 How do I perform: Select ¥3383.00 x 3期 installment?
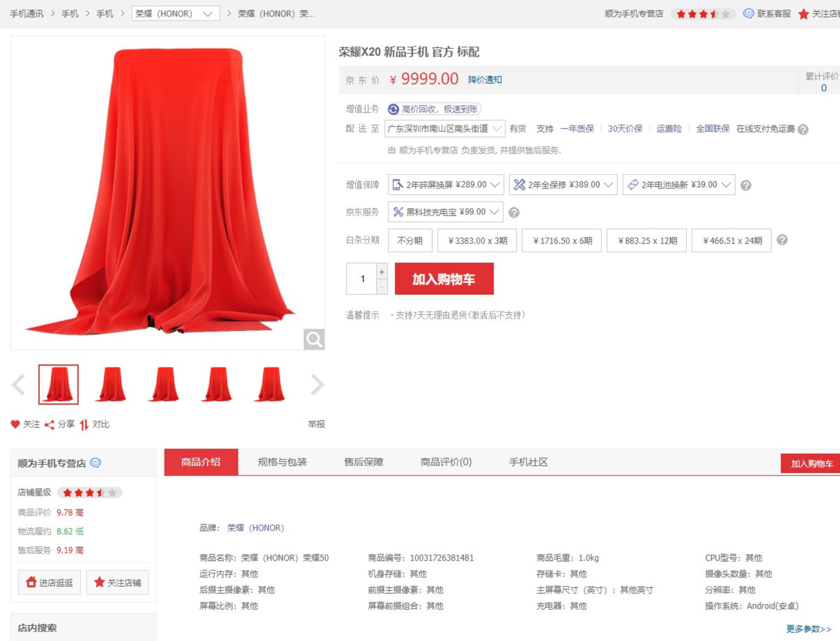coord(477,241)
